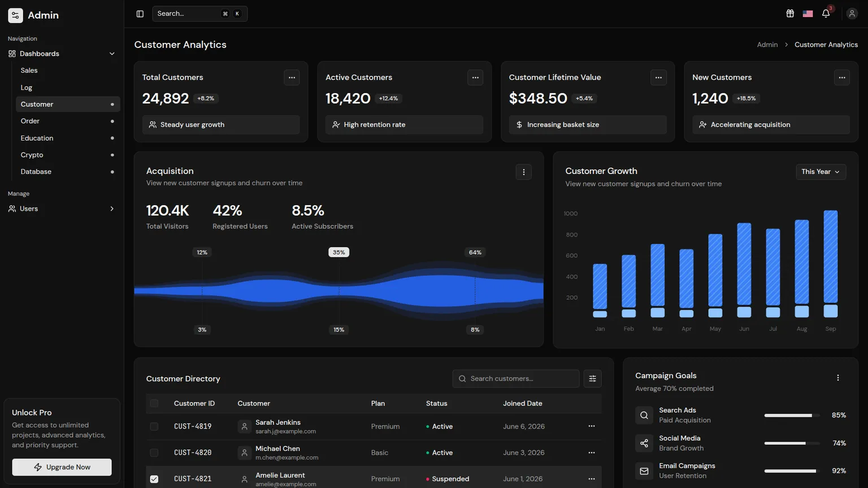Open Acquisition card vertical dots menu
Viewport: 868px width, 488px height.
(x=523, y=172)
